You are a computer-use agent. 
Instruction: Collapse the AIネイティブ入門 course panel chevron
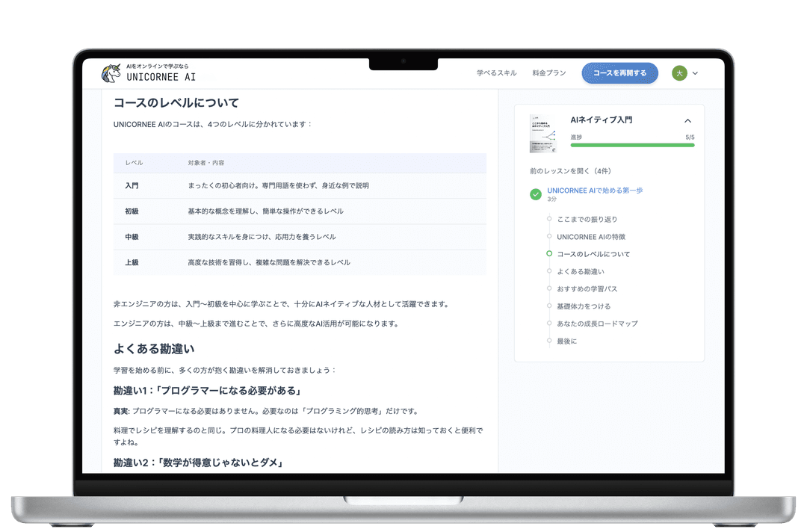point(687,121)
